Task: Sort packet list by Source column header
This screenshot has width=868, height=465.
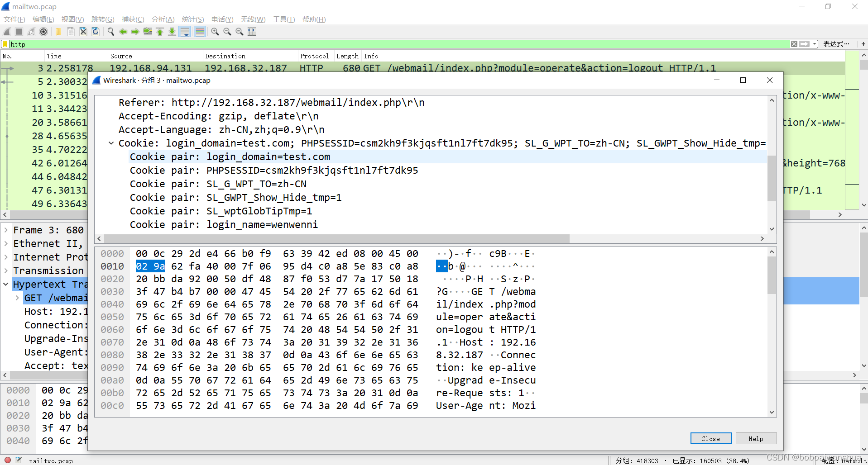Action: (x=155, y=56)
